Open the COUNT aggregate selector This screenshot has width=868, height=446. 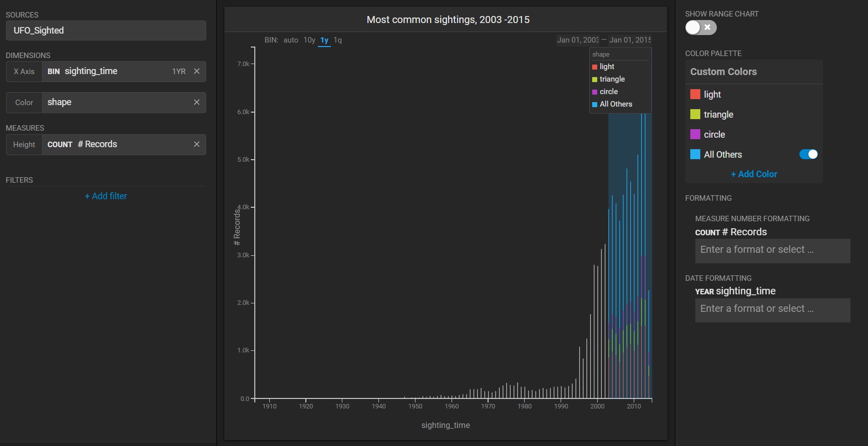[60, 145]
